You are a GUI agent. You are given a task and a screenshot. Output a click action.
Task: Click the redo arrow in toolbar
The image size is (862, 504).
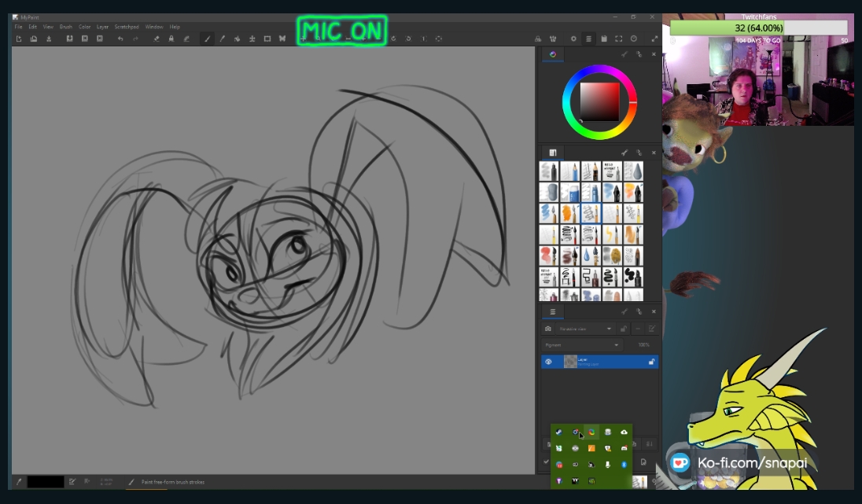135,39
